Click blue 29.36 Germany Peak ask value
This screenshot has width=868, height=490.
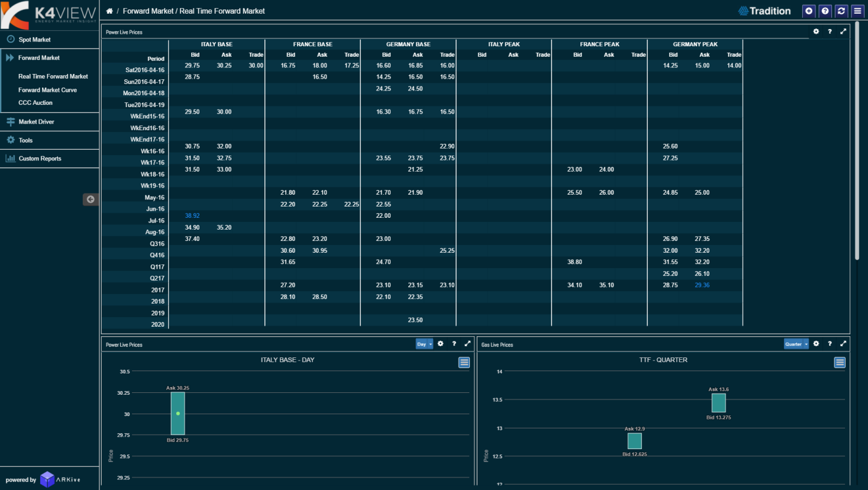(x=702, y=285)
